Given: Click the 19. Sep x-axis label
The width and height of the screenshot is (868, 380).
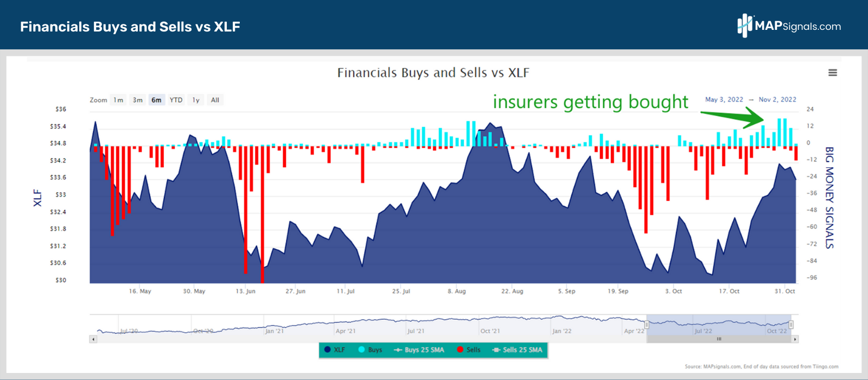Looking at the screenshot, I should pyautogui.click(x=618, y=292).
